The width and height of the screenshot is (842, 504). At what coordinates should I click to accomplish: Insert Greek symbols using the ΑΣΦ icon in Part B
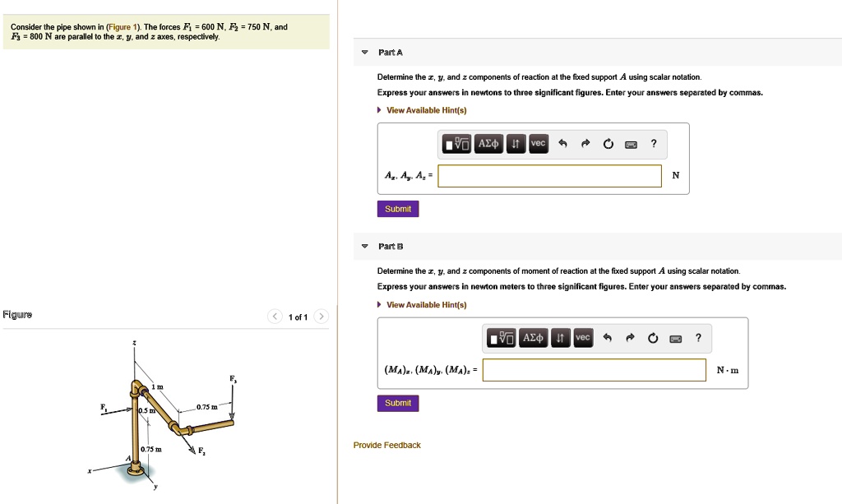coord(533,337)
